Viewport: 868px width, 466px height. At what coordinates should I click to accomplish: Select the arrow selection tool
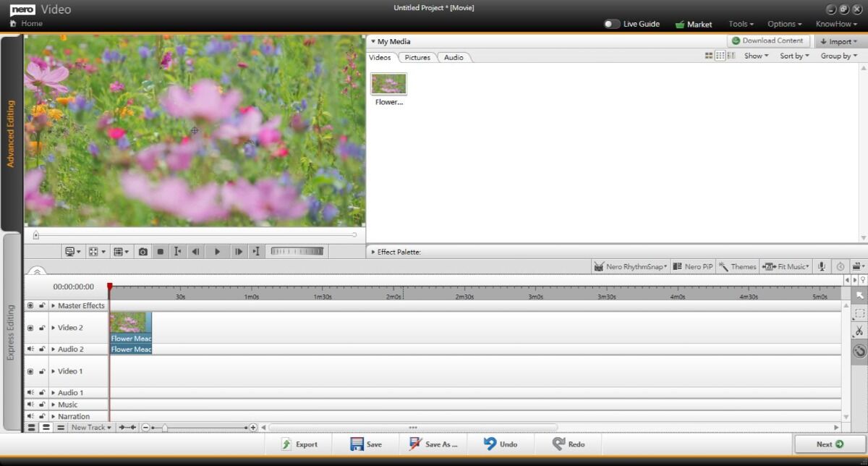(x=859, y=295)
